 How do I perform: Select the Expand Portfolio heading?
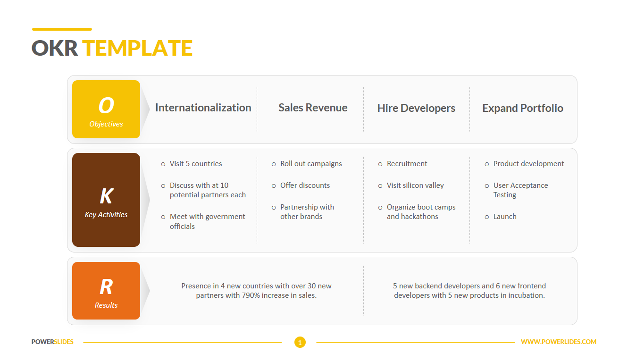point(523,108)
